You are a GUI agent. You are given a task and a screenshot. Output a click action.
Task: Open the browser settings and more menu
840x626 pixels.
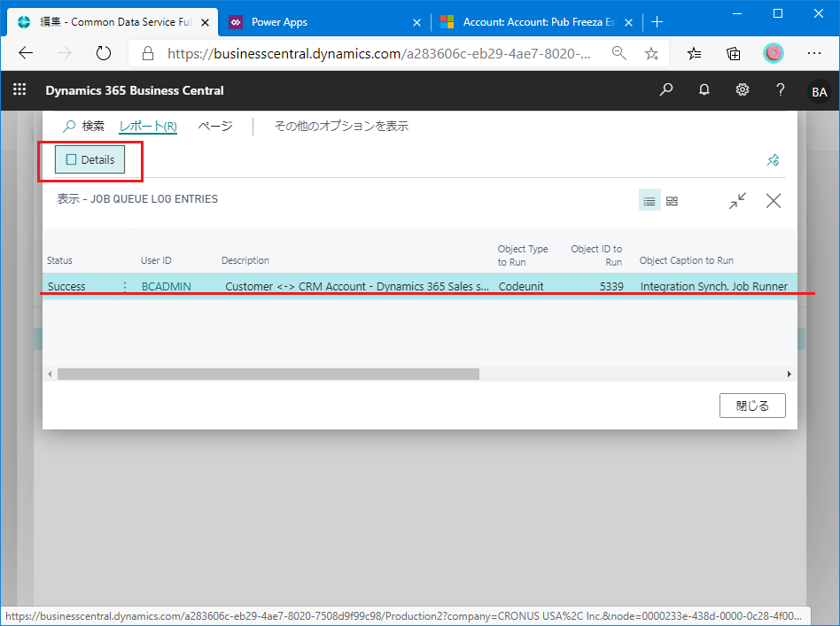coord(813,53)
